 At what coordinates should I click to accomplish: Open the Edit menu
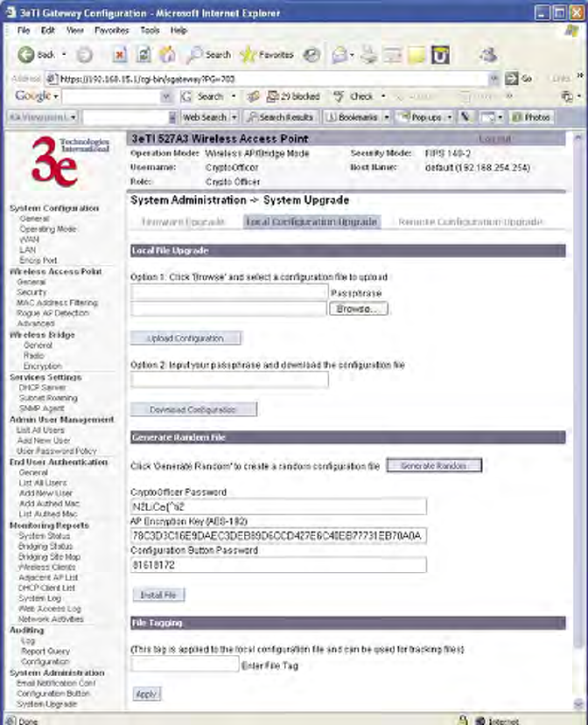point(47,31)
